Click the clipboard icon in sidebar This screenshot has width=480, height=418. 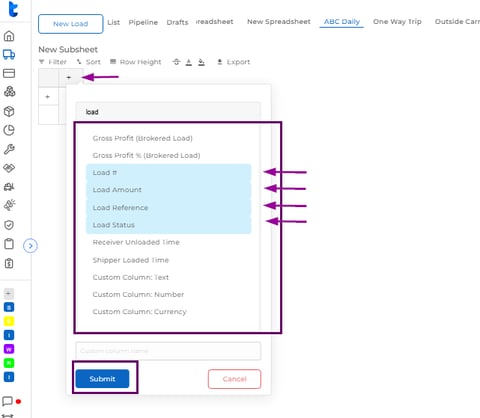click(x=9, y=244)
